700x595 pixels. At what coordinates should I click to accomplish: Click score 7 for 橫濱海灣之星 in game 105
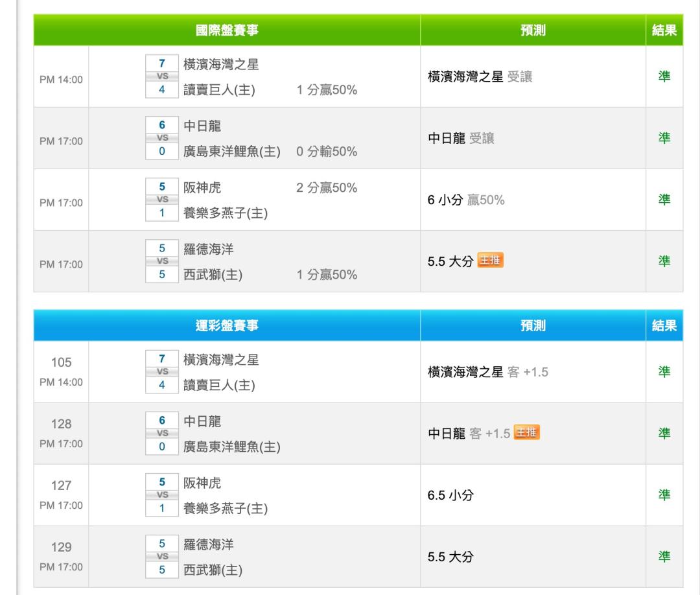click(x=162, y=359)
